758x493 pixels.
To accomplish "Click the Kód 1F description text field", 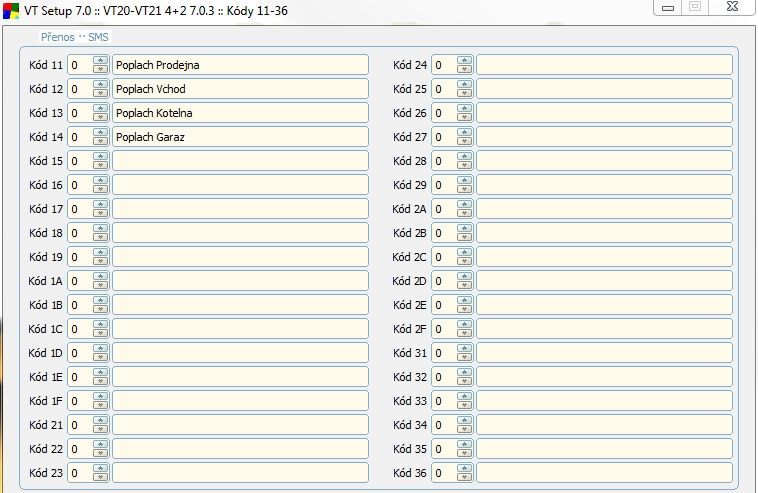I will (240, 401).
